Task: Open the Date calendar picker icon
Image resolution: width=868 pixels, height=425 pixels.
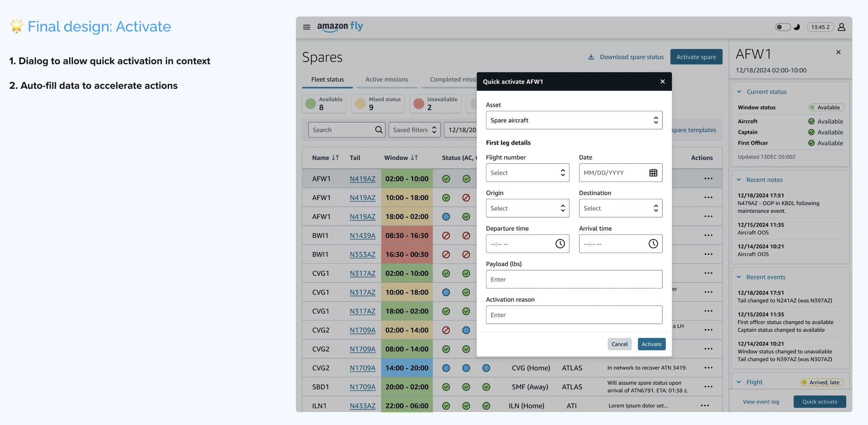Action: (653, 173)
